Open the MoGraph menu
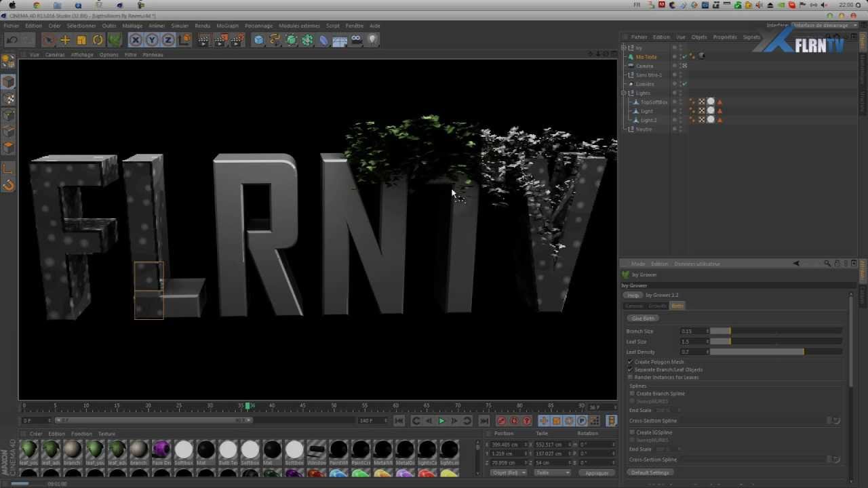Image resolution: width=868 pixels, height=488 pixels. pos(227,26)
